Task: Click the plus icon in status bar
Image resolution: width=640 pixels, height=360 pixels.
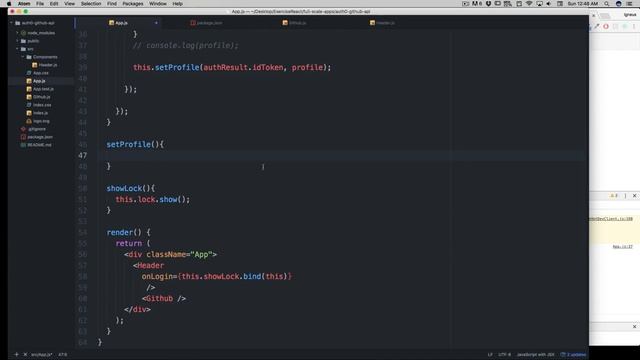Action: click(16, 355)
